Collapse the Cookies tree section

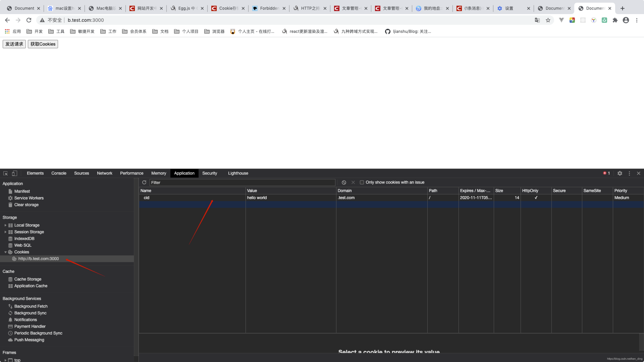point(5,252)
